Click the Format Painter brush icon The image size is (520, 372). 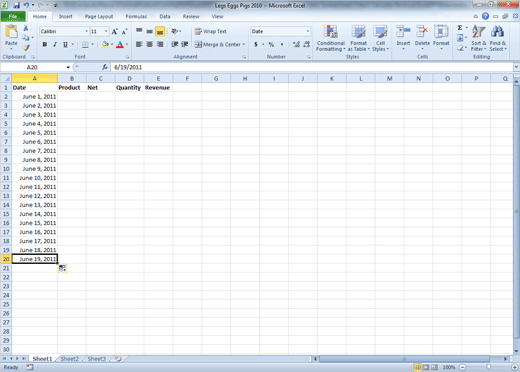tap(26, 48)
